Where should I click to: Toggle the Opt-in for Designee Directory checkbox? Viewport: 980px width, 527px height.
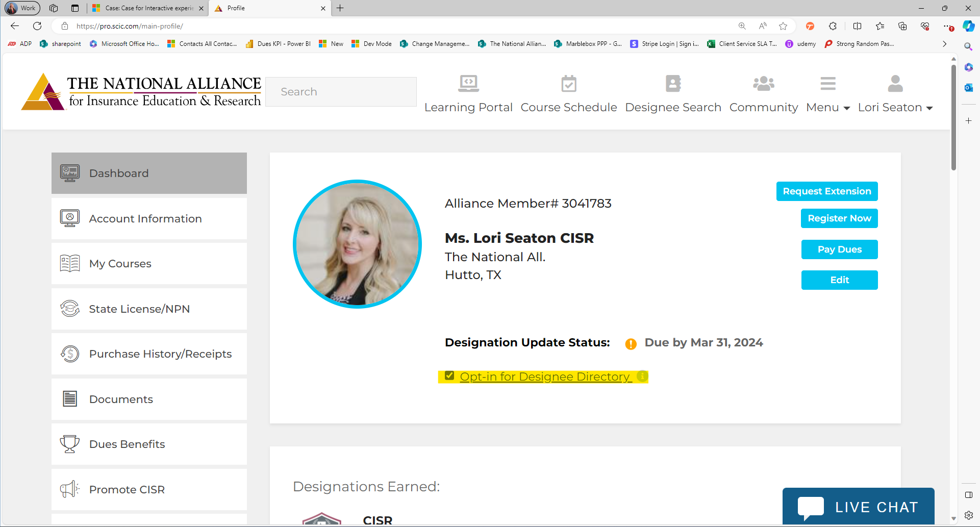click(x=449, y=375)
